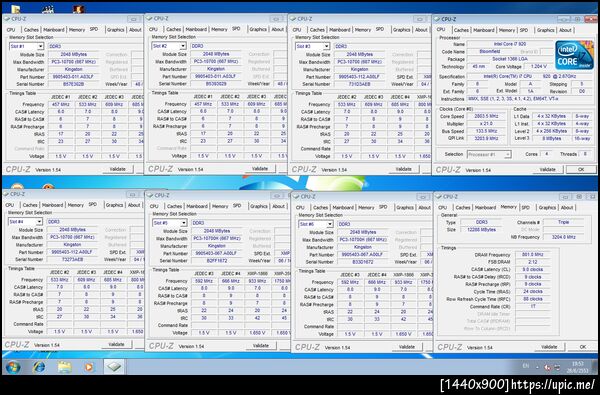Click the CPU-Z title icon of the Slot #3 window
The image size is (600, 395).
click(293, 18)
